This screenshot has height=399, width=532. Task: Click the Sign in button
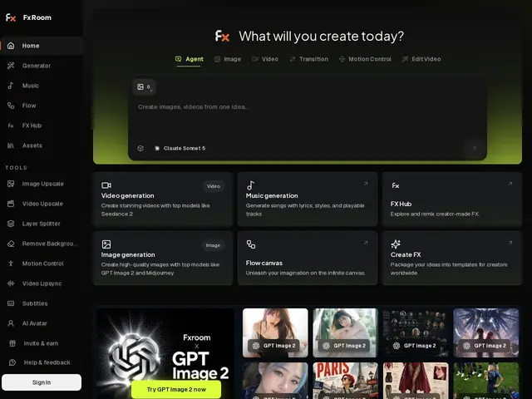pyautogui.click(x=42, y=382)
